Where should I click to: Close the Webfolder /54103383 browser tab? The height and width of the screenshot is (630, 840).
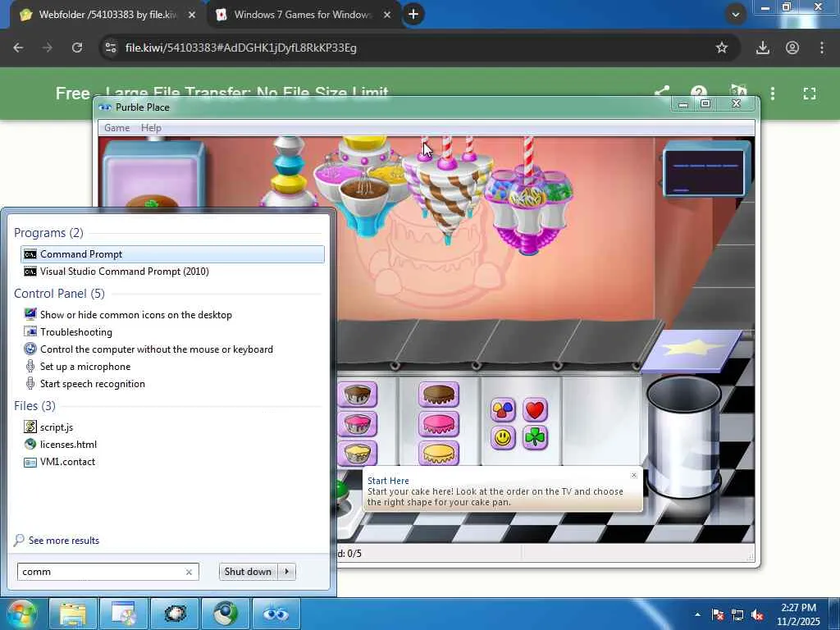coord(192,15)
